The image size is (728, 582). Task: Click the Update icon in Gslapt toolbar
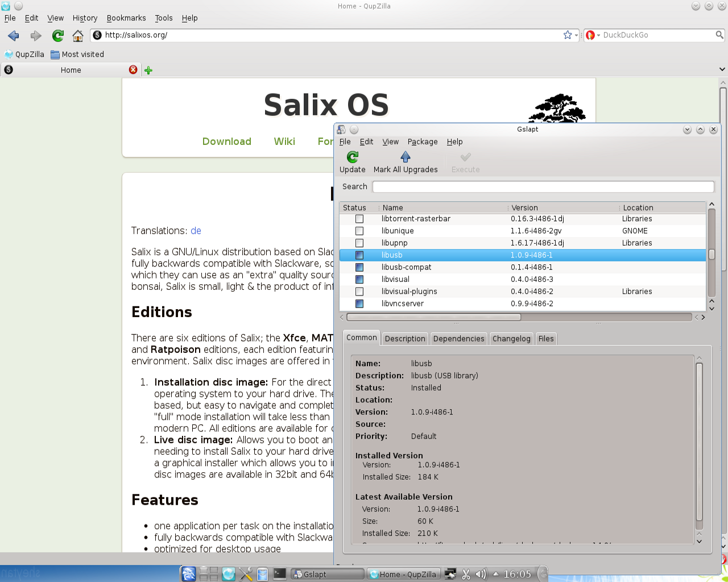(353, 157)
